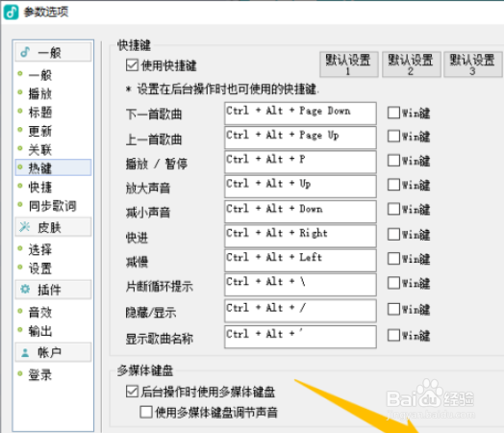Open the 快捷 settings page

point(39,187)
